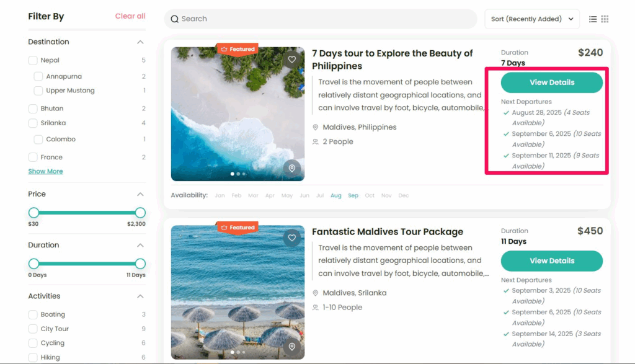The width and height of the screenshot is (635, 364).
Task: Click Show More under Destination
Action: click(45, 171)
